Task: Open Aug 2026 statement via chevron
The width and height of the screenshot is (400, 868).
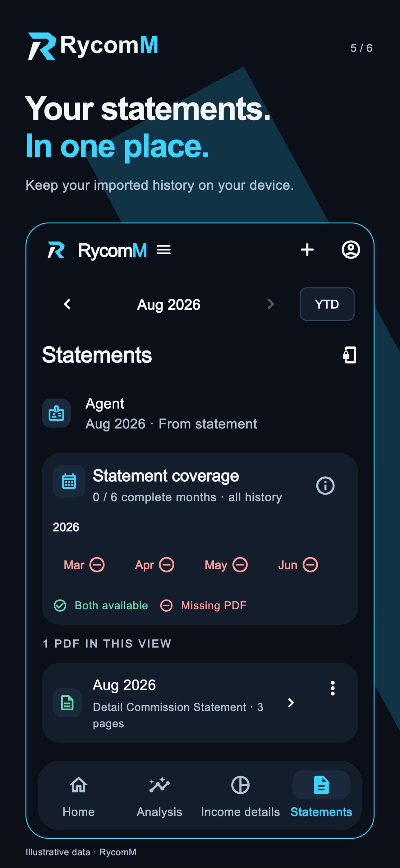Action: [291, 703]
